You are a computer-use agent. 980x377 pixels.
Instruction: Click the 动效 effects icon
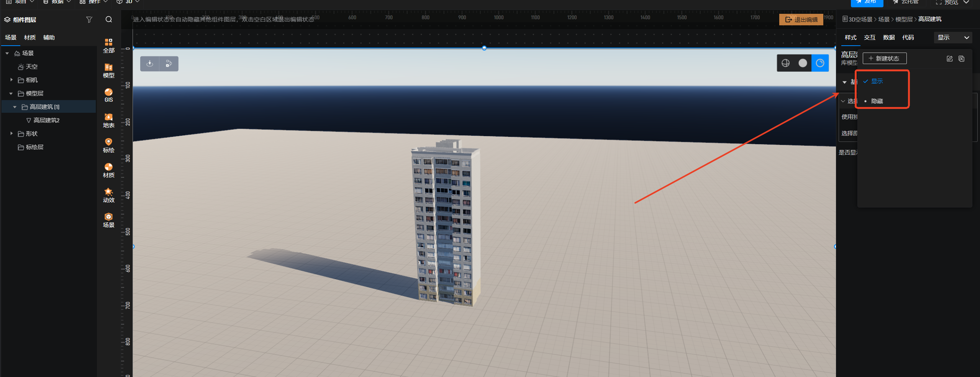[108, 195]
